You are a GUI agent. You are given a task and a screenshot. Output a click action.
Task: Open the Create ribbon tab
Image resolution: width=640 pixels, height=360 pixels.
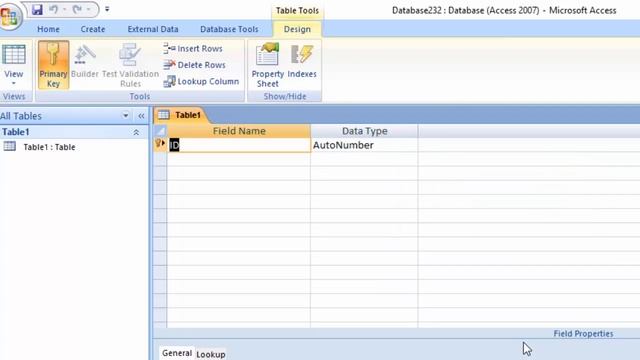(x=93, y=29)
